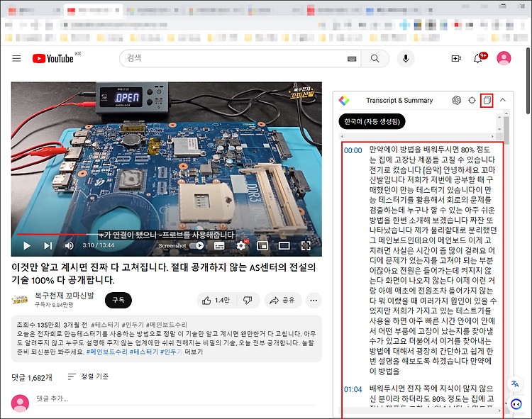This screenshot has height=419, width=532.
Task: Open the YouTube hamburger guide menu
Action: 16,59
